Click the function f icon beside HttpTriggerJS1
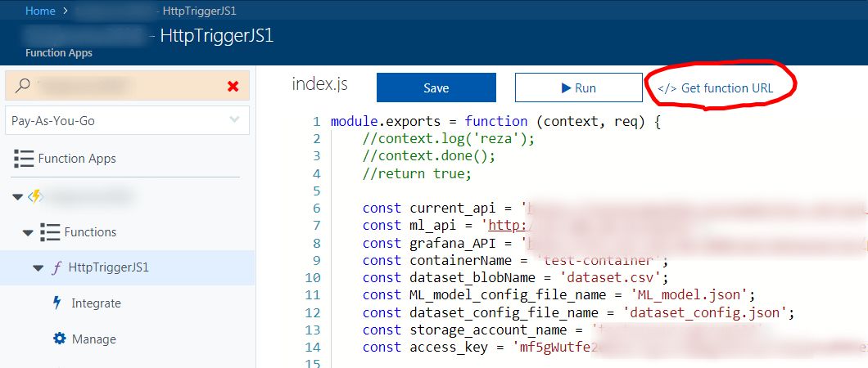 [x=56, y=268]
